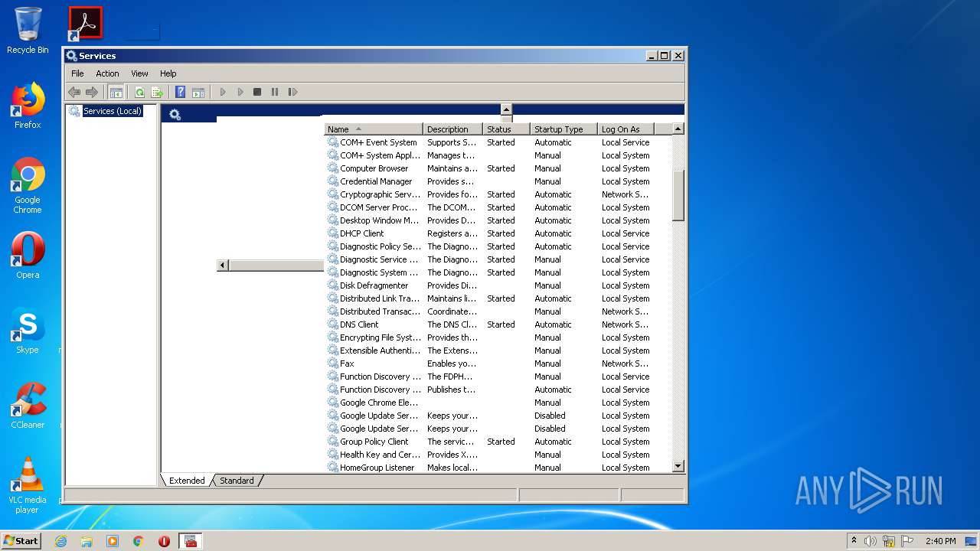The width and height of the screenshot is (980, 551).
Task: Select Group Policy Client service row
Action: click(498, 442)
